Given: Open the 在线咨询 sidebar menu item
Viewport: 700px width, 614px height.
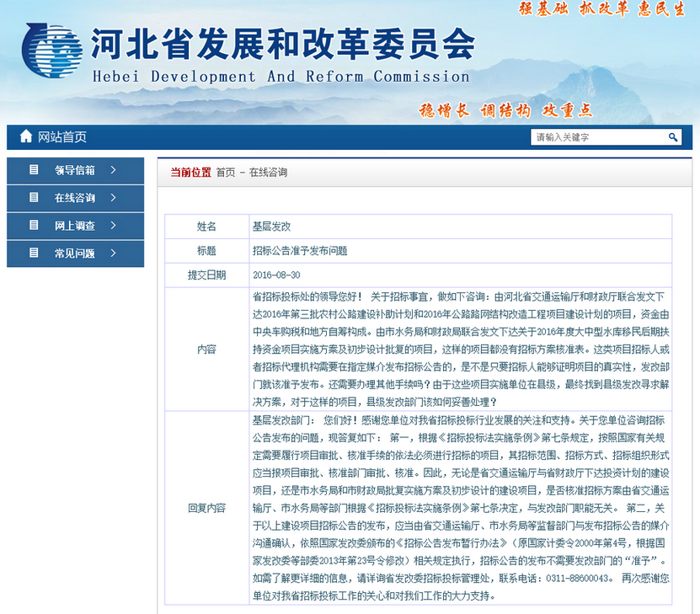Looking at the screenshot, I should click(x=75, y=198).
